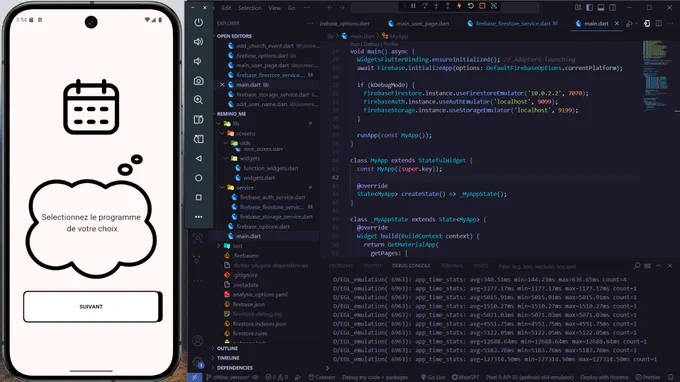This screenshot has width=680, height=382.
Task: Take an emulator screenshot with the camera icon
Action: coord(199,81)
